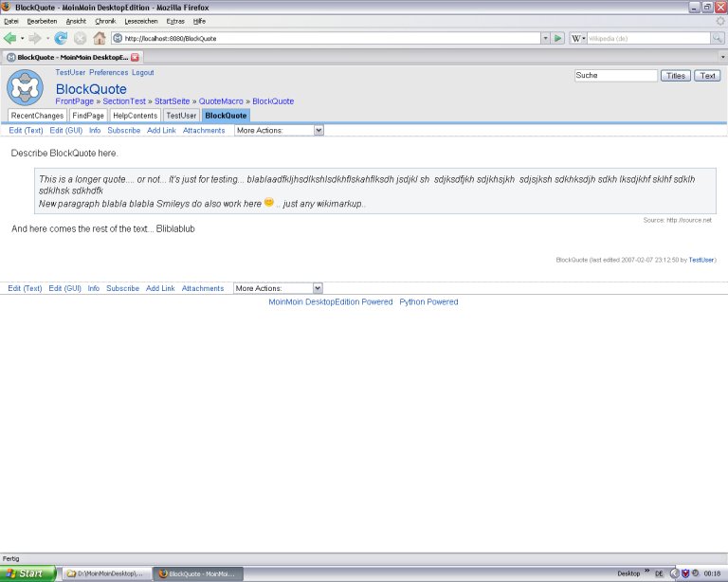Close the BlockQuote browser tab

135,57
